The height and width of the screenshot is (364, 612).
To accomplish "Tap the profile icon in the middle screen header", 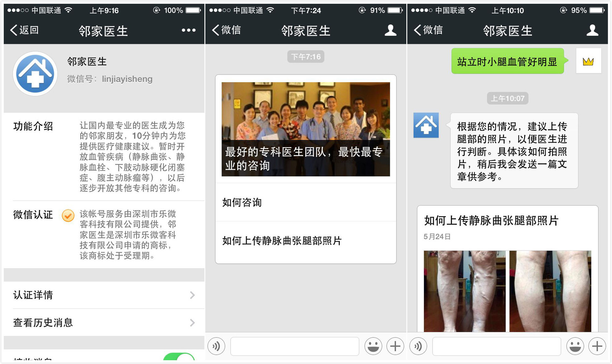I will click(x=390, y=30).
